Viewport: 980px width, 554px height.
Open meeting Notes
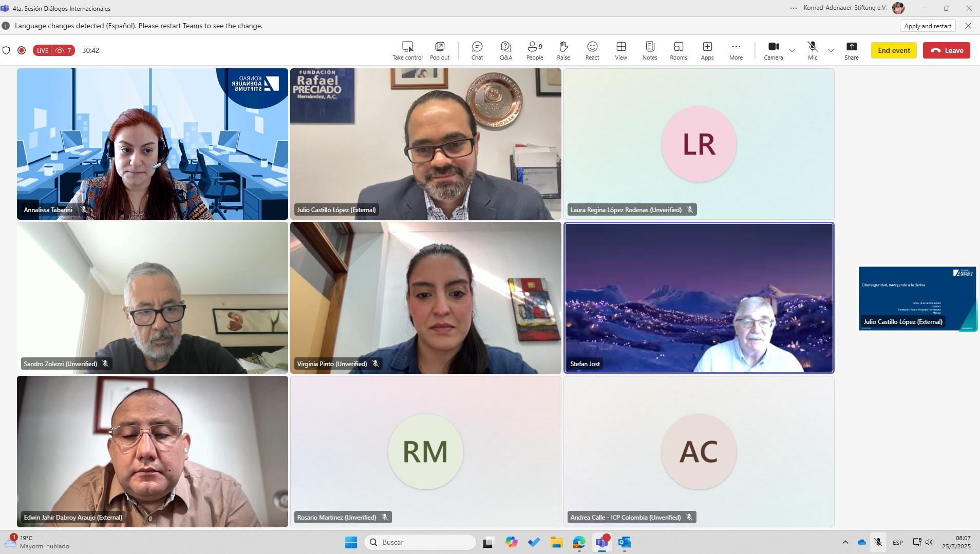(649, 50)
